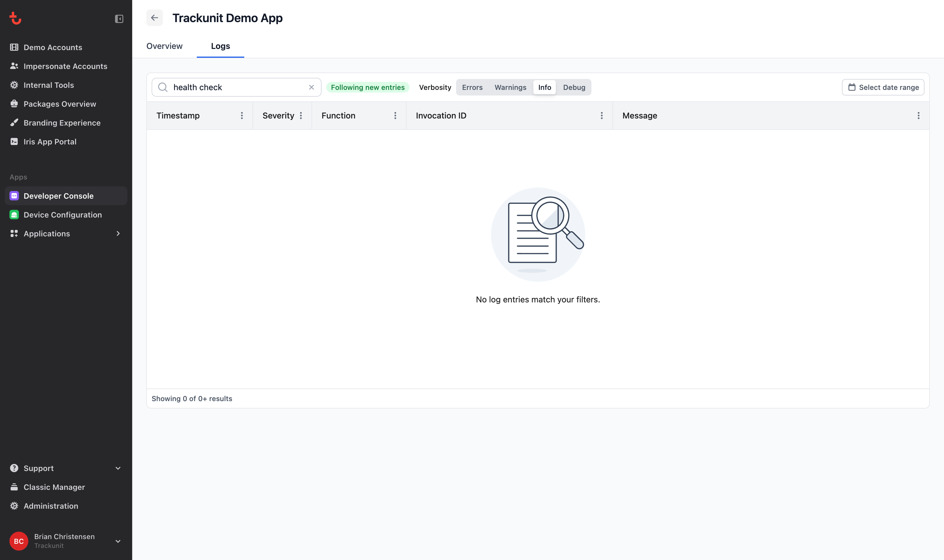The image size is (944, 560).
Task: Open Impersonate Accounts menu item
Action: 66,66
